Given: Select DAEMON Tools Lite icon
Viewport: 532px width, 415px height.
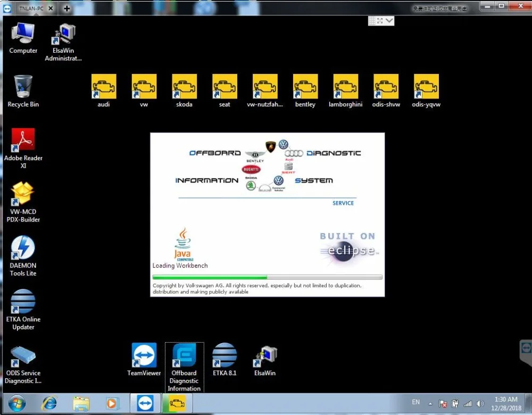Looking at the screenshot, I should 23,256.
